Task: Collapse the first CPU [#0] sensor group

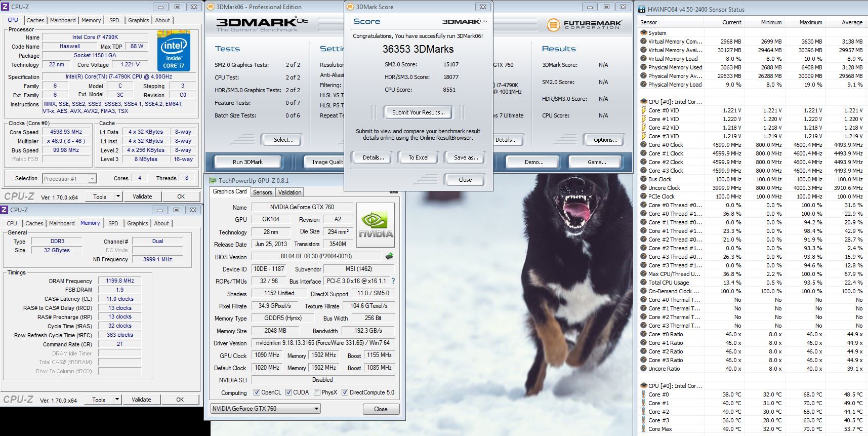Action: click(644, 102)
